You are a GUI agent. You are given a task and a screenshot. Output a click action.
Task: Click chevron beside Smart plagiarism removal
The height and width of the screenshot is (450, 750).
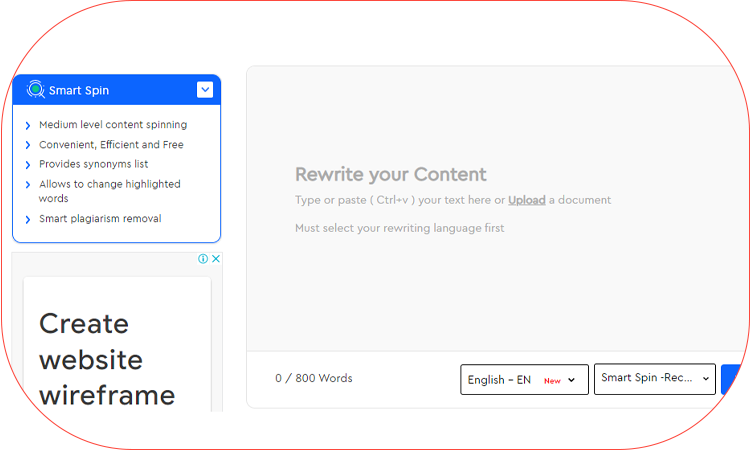[28, 219]
